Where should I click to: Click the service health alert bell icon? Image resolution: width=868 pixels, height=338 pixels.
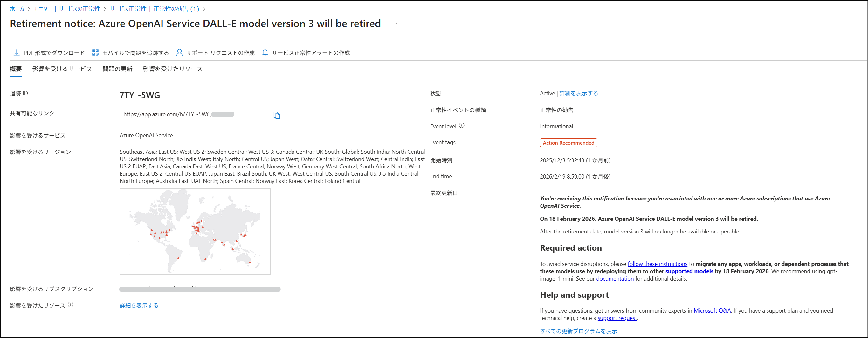[265, 52]
